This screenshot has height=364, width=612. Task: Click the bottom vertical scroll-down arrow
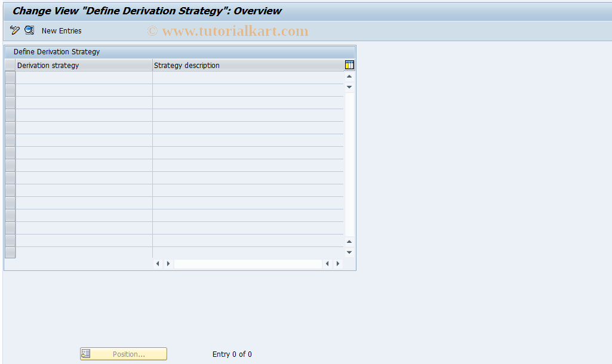(349, 251)
